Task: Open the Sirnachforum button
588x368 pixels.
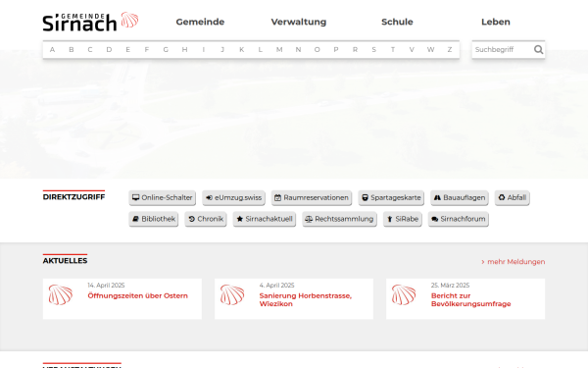Action: (x=459, y=219)
